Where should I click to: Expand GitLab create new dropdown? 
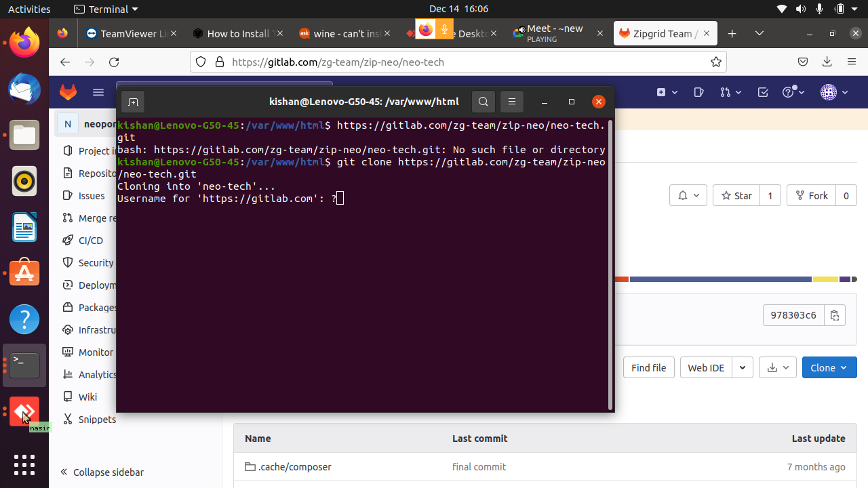click(667, 92)
